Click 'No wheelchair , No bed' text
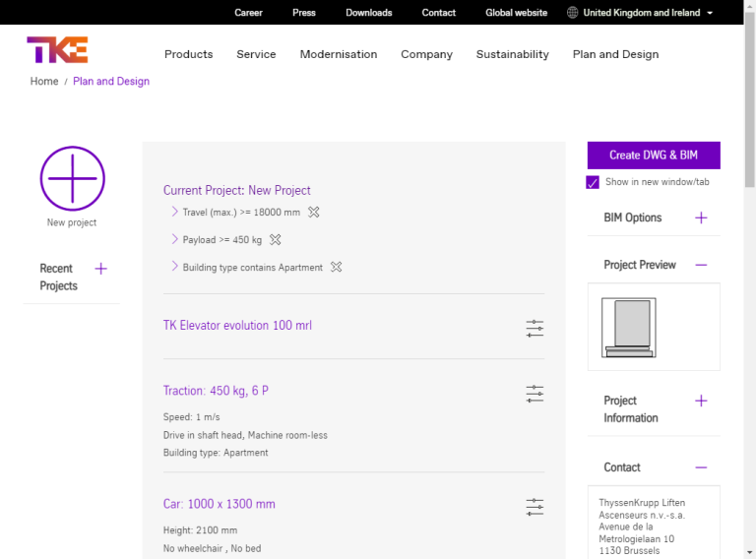 coord(213,548)
